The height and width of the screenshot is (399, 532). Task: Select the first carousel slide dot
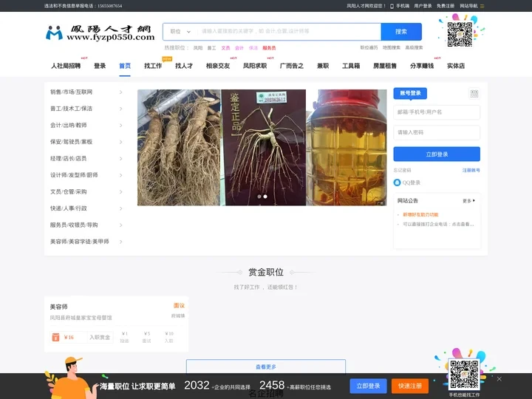click(259, 197)
